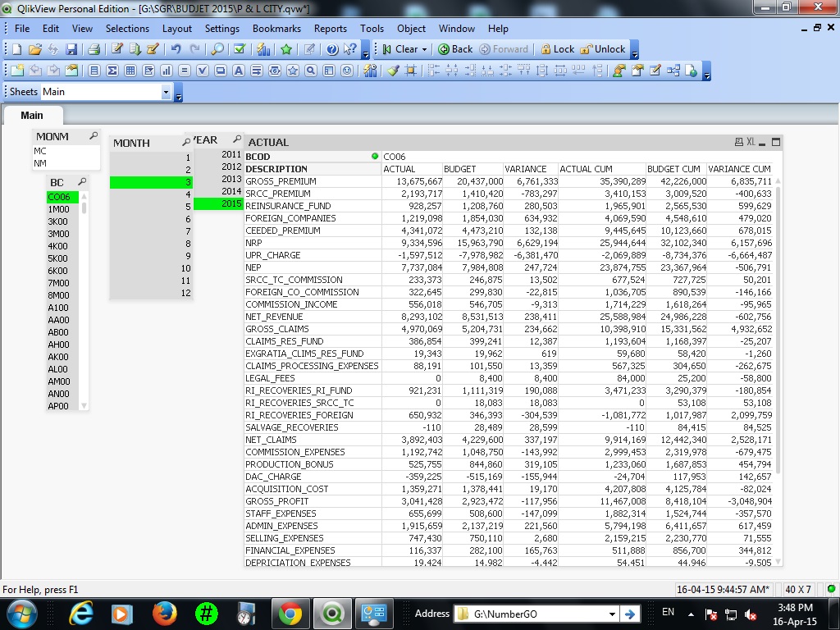Image resolution: width=840 pixels, height=630 pixels.
Task: Click the Undo layout change icon
Action: click(x=176, y=49)
